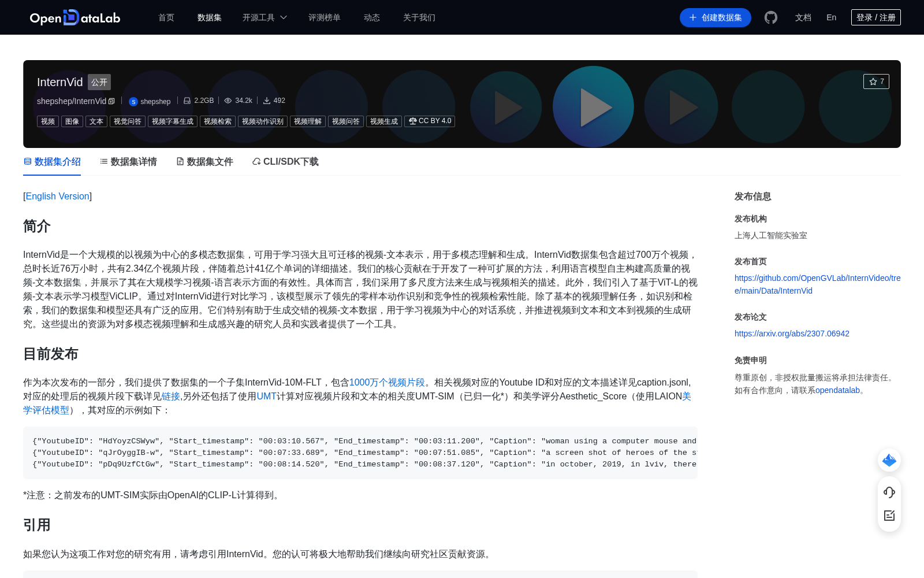Click the 上海人工智能实验室 publisher text
The image size is (924, 578).
point(771,235)
